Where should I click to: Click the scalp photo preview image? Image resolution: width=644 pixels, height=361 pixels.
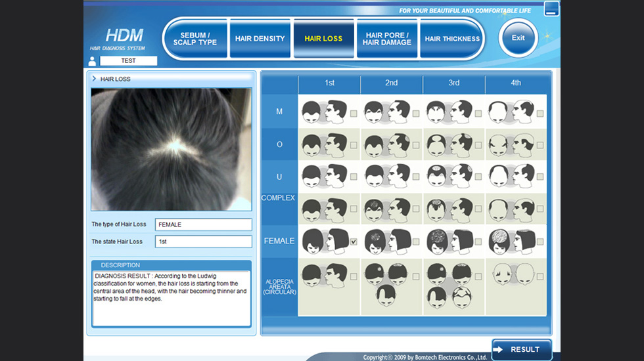coord(171,149)
